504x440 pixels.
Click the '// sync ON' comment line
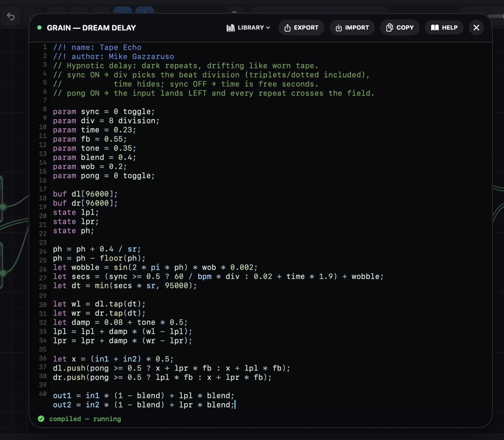pos(211,75)
